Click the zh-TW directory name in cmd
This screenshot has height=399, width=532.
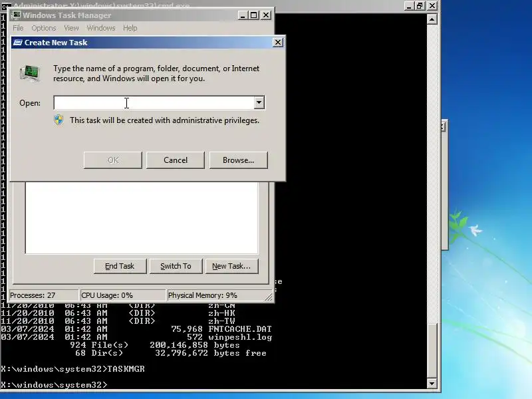click(221, 321)
